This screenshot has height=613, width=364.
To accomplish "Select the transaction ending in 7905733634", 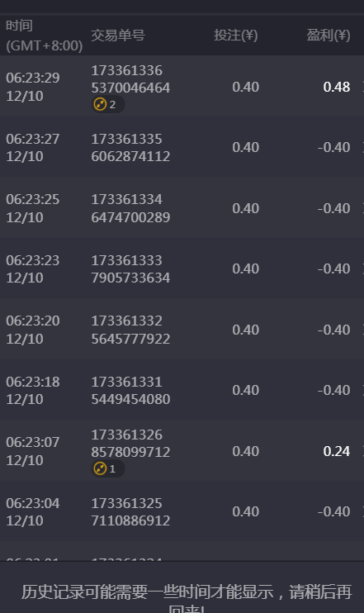I will 182,269.
